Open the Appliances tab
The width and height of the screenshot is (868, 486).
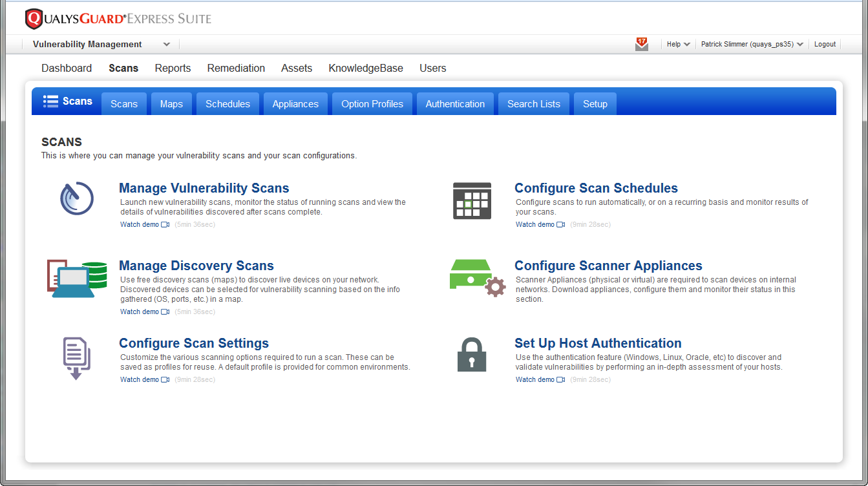click(x=295, y=104)
